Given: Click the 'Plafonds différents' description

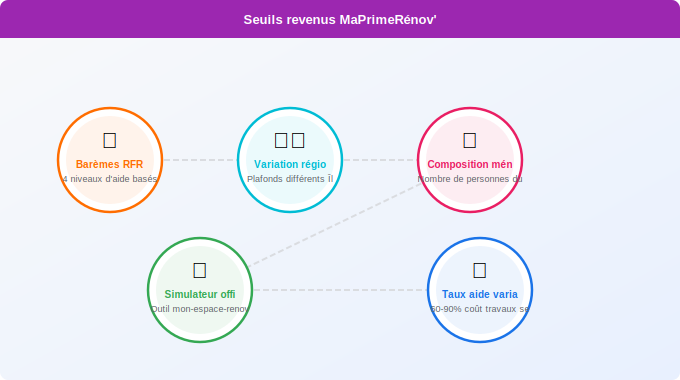Looking at the screenshot, I should (x=290, y=179).
